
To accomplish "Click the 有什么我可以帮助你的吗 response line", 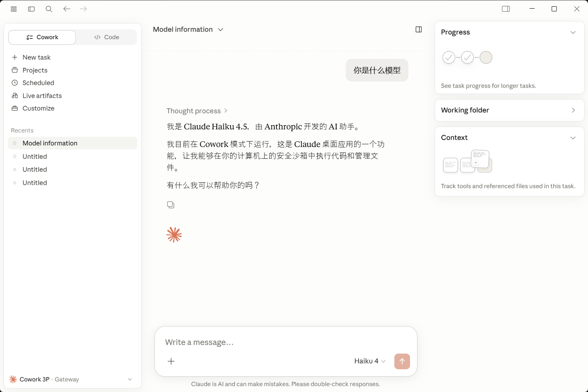I will (x=213, y=185).
